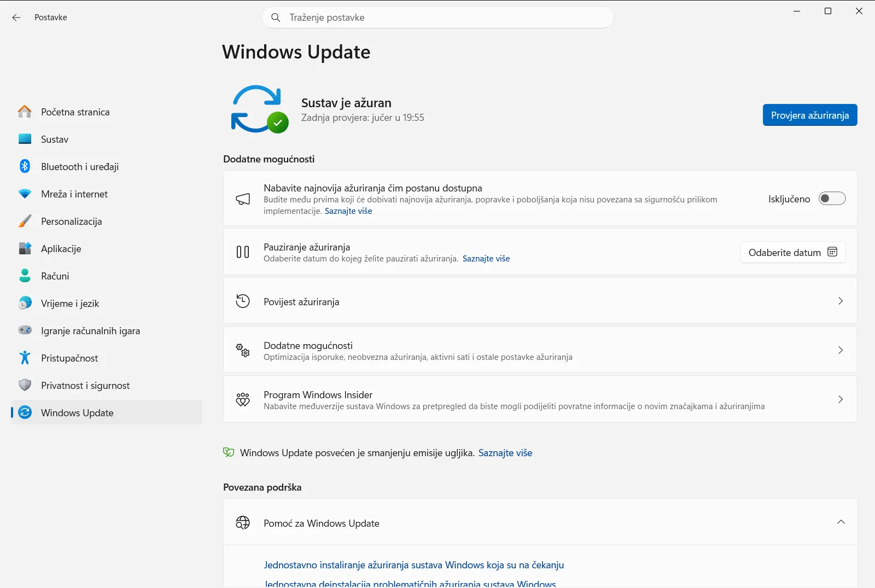Open the Dodatne mogućnosti chevron arrow

841,350
